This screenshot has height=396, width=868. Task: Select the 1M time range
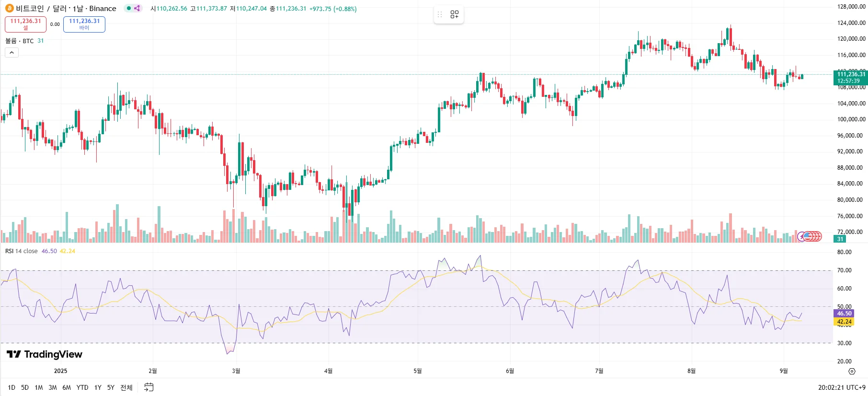[x=39, y=387]
